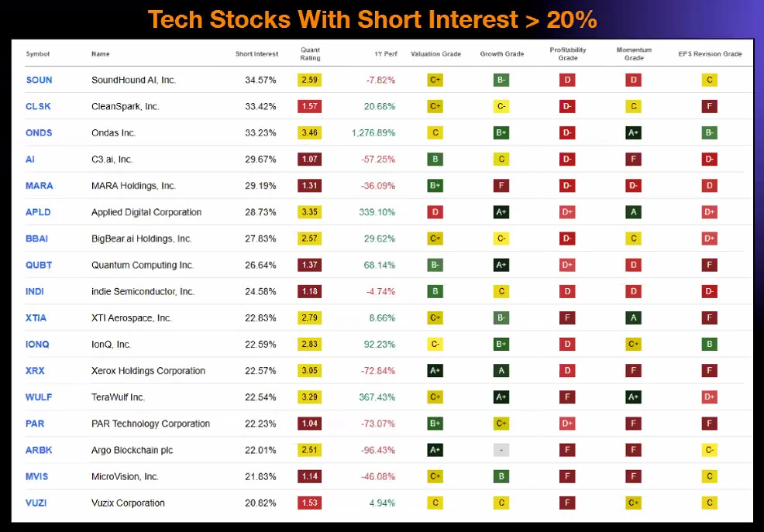
Task: Click the Valuation Grade column header
Action: [x=435, y=54]
